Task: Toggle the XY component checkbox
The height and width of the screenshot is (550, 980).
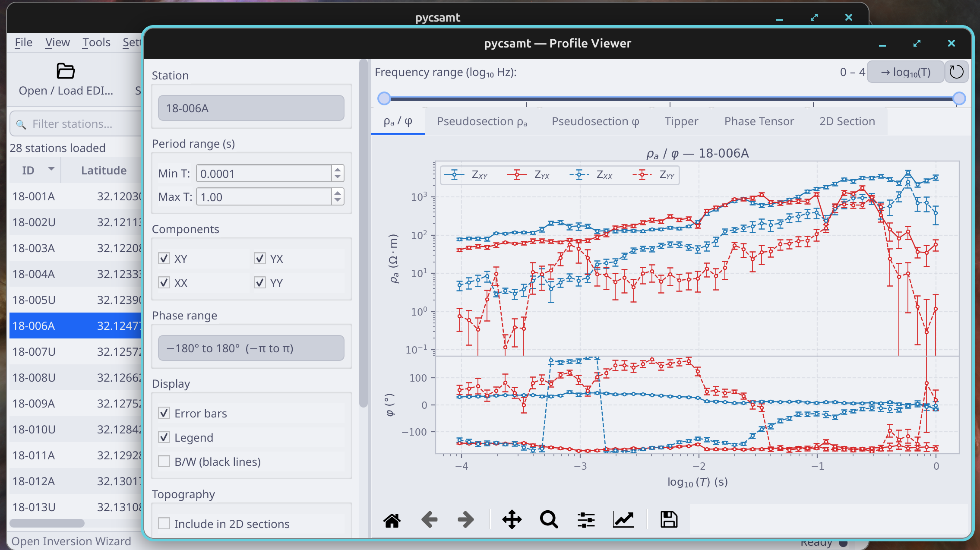Action: pos(164,259)
